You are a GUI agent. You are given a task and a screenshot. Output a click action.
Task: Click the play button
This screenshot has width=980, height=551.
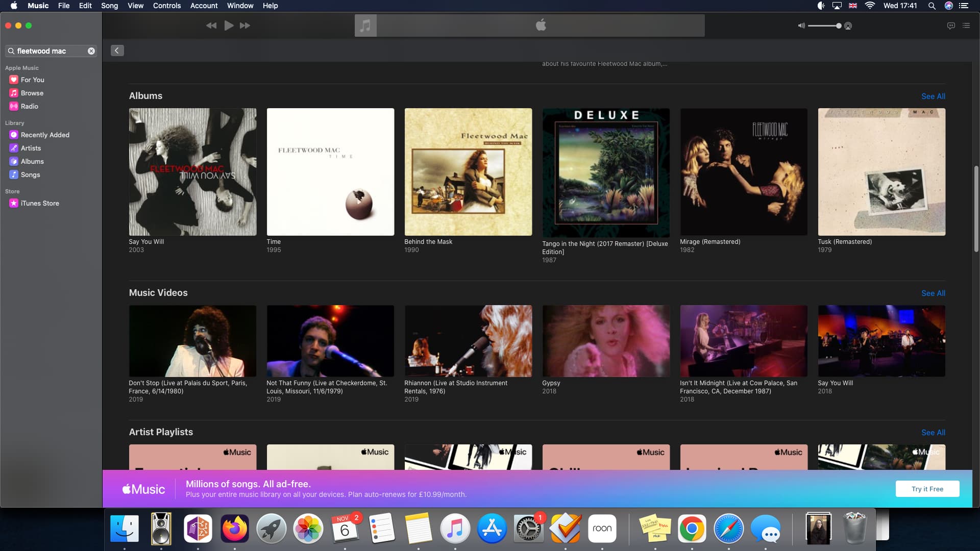pos(229,26)
